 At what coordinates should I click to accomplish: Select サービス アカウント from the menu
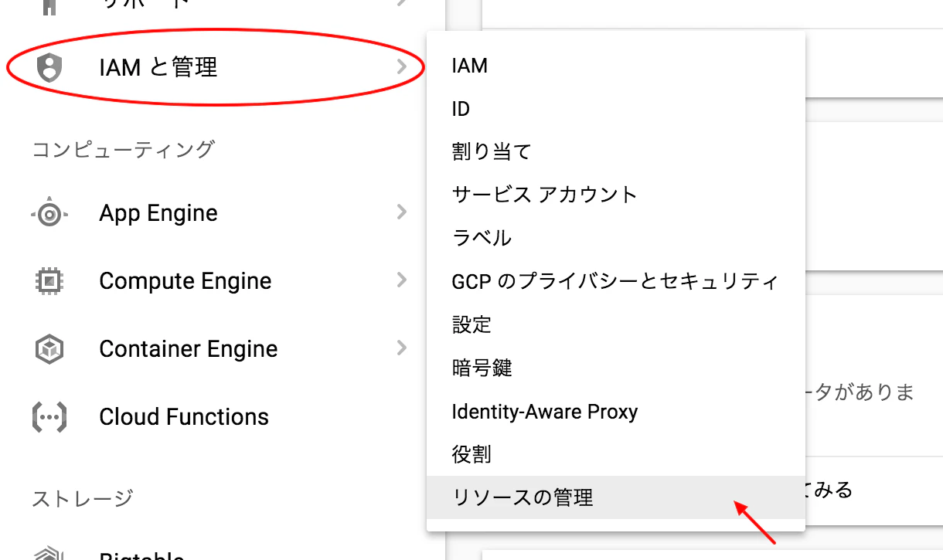(x=543, y=195)
